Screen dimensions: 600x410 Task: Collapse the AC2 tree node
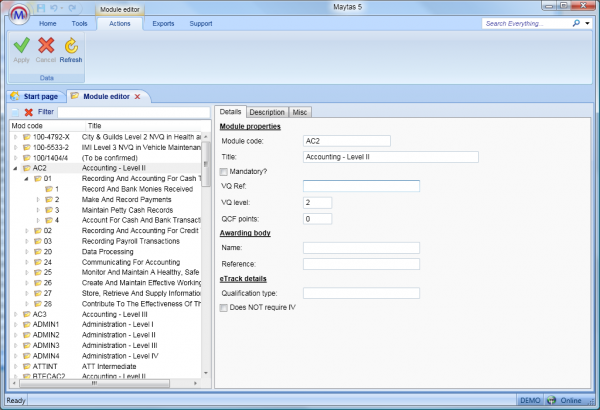pos(14,169)
